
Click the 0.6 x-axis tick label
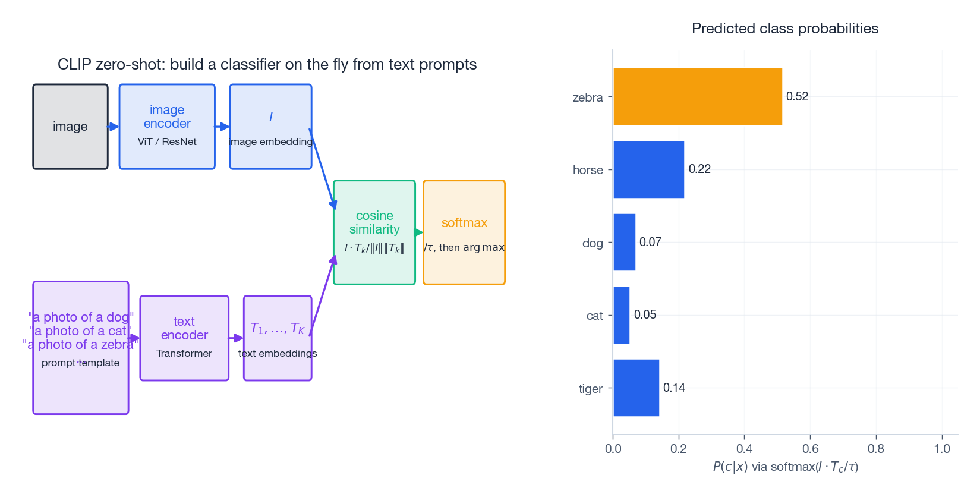(x=810, y=449)
